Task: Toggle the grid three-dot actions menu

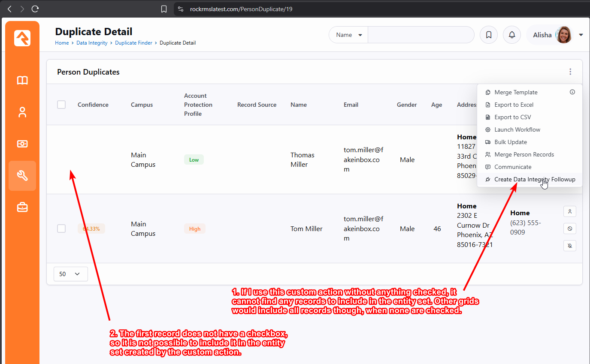Action: (570, 72)
